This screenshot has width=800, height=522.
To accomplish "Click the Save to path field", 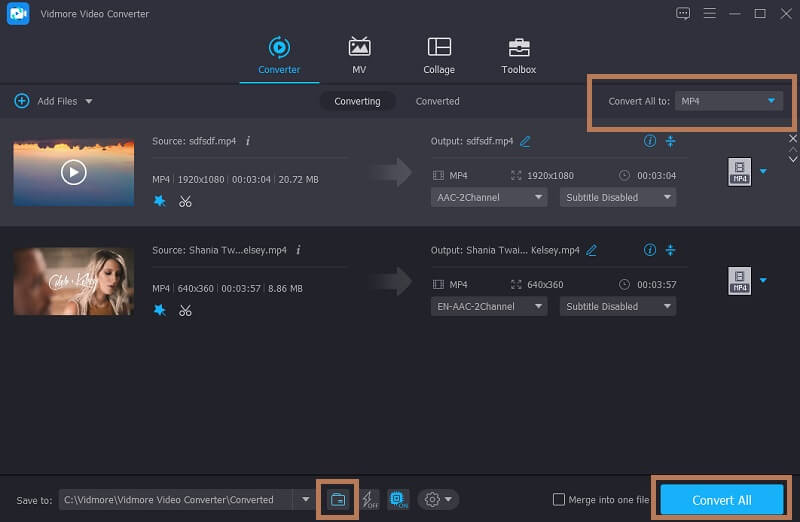I will tap(175, 499).
